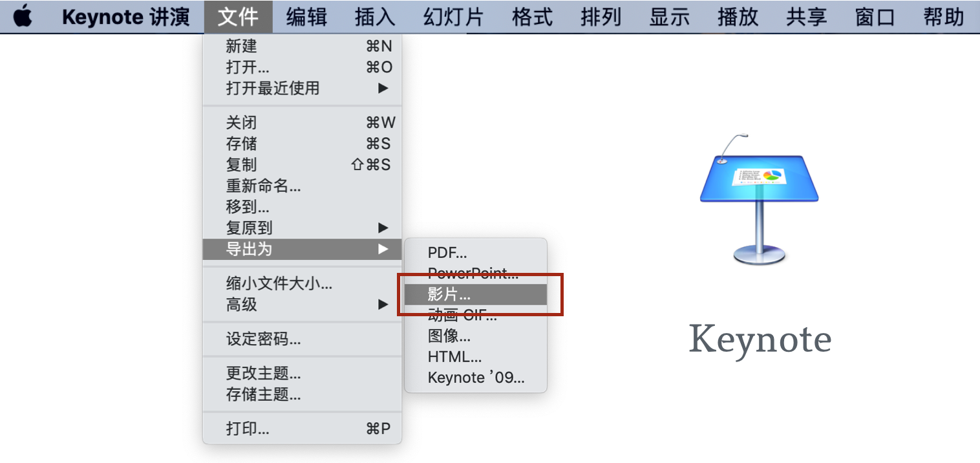This screenshot has width=980, height=463.
Task: Choose 复制 to duplicate the presentation
Action: coord(303,164)
